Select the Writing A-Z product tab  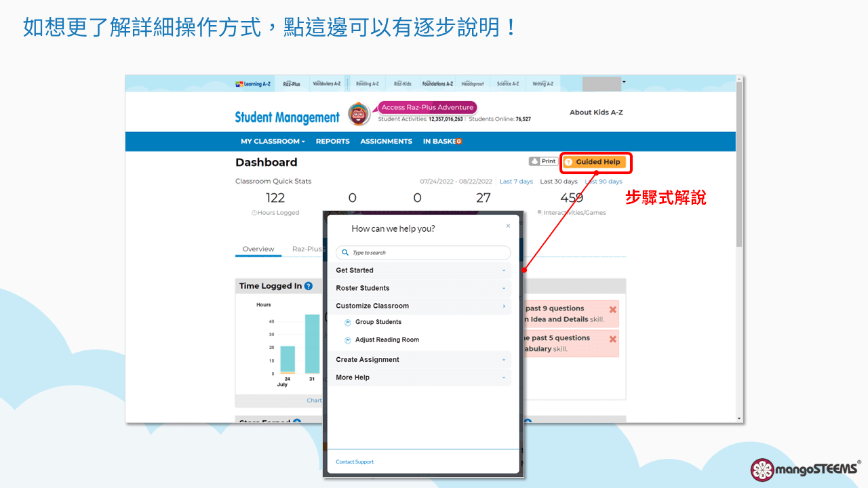pyautogui.click(x=542, y=84)
